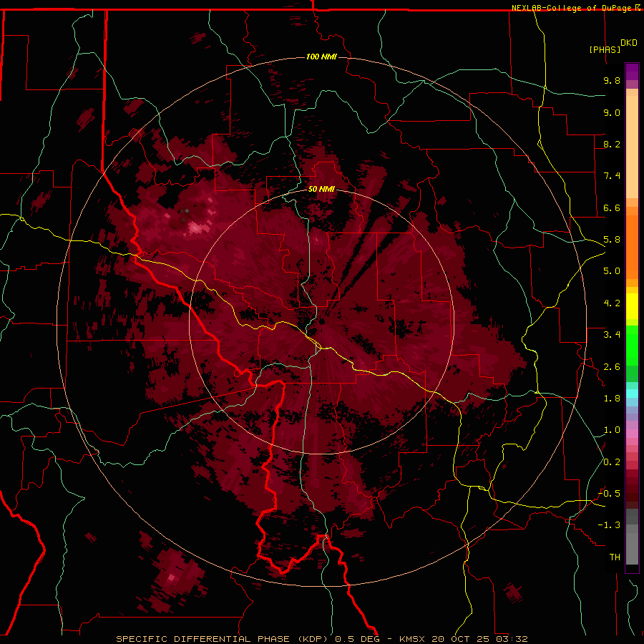Click the 5.8 value on color scale
644x644 pixels.
click(612, 240)
